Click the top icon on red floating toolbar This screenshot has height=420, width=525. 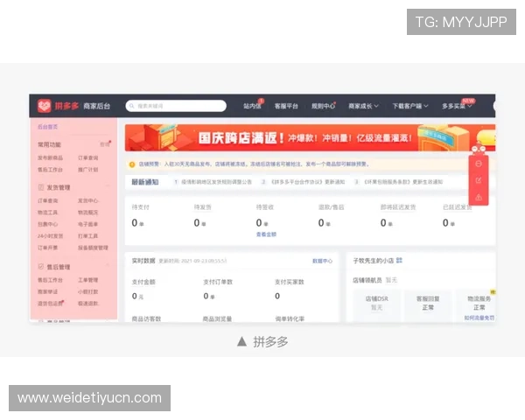(479, 164)
